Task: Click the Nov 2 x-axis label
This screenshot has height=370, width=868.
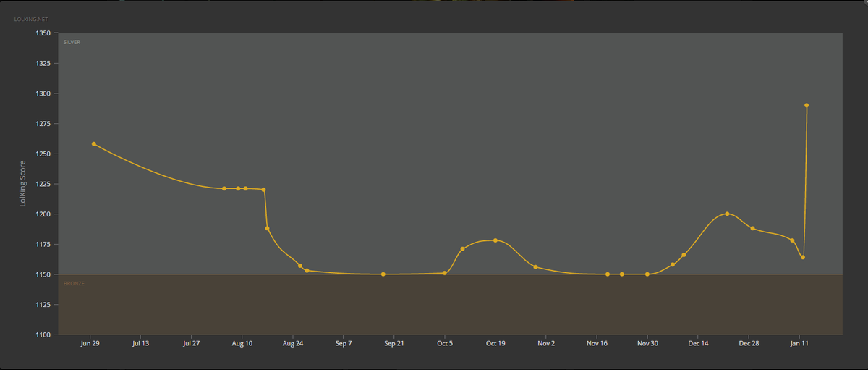Action: (x=546, y=343)
